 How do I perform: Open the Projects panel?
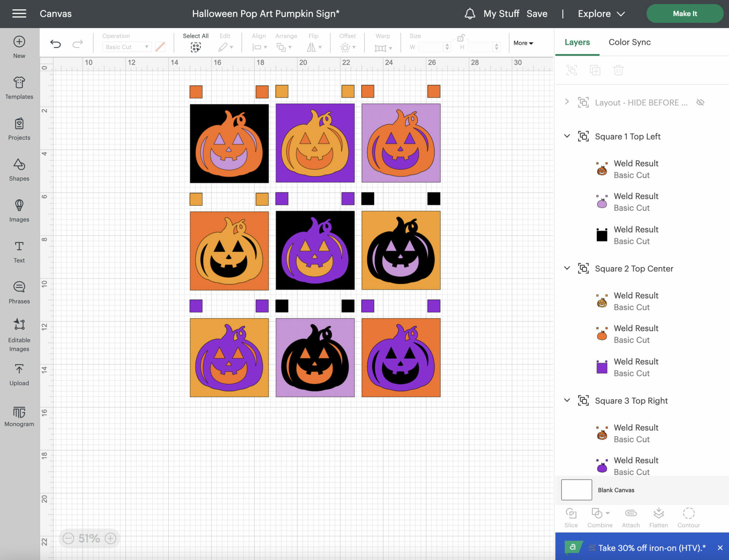19,129
